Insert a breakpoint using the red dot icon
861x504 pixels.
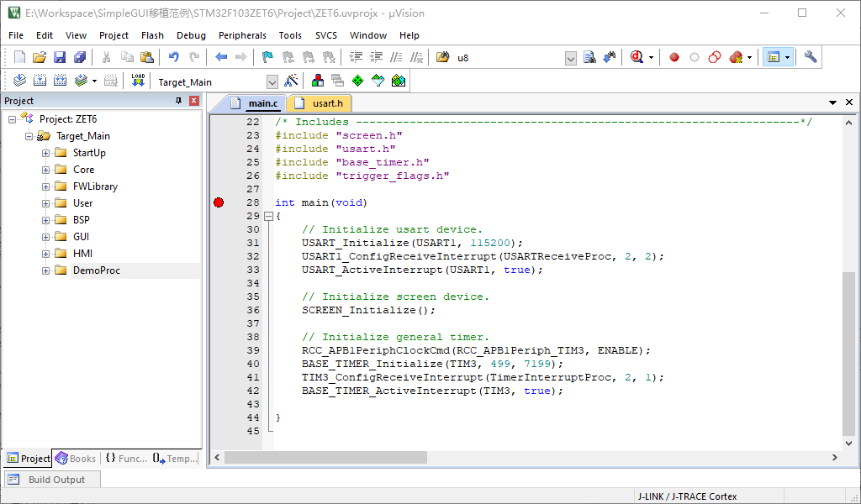click(674, 57)
